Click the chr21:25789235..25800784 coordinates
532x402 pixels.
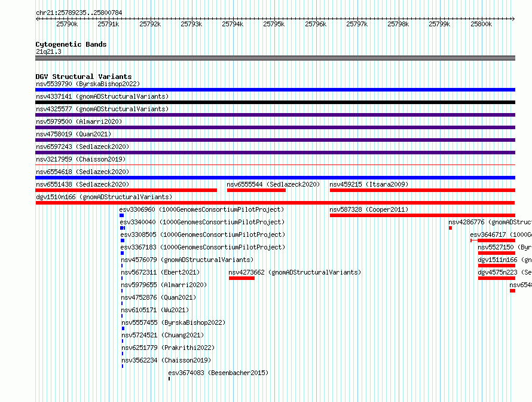pyautogui.click(x=79, y=13)
